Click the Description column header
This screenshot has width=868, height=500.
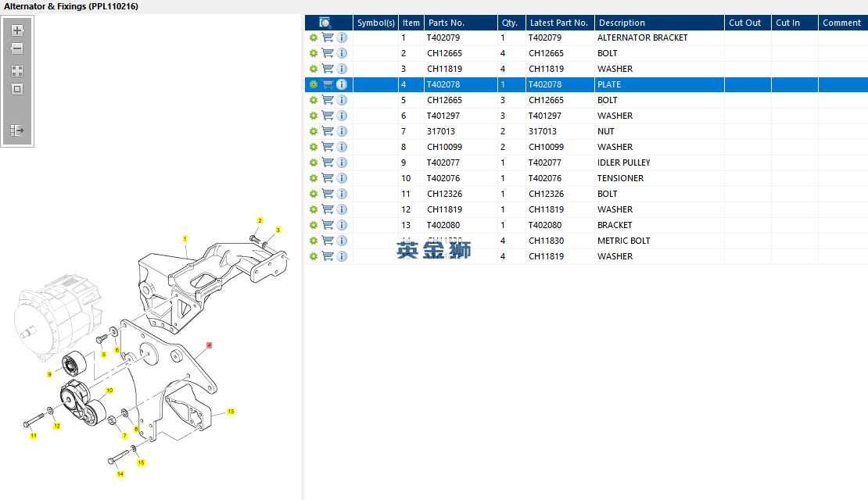(x=659, y=23)
